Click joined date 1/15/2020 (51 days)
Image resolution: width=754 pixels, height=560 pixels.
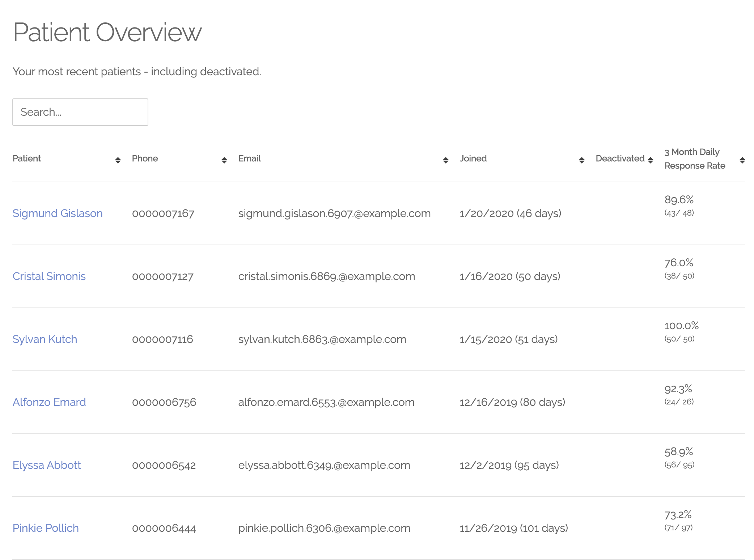(509, 340)
